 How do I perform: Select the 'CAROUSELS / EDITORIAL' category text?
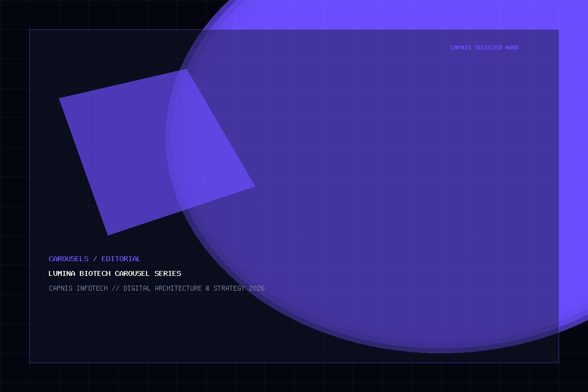pos(95,259)
